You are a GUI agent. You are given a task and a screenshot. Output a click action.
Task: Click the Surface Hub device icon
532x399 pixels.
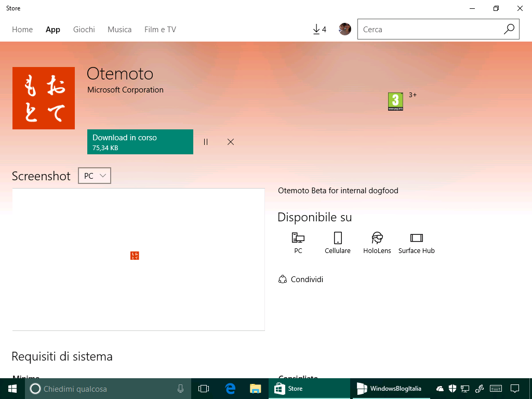(x=416, y=238)
